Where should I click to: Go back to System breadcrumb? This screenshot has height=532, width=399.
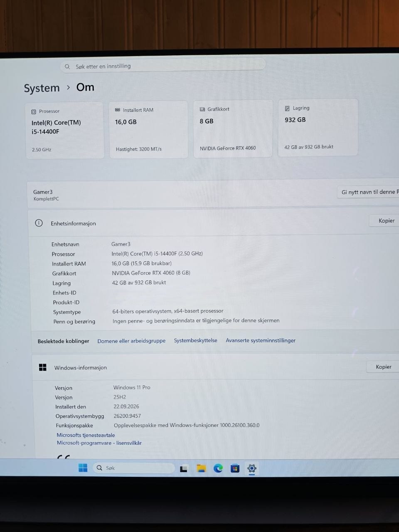42,88
